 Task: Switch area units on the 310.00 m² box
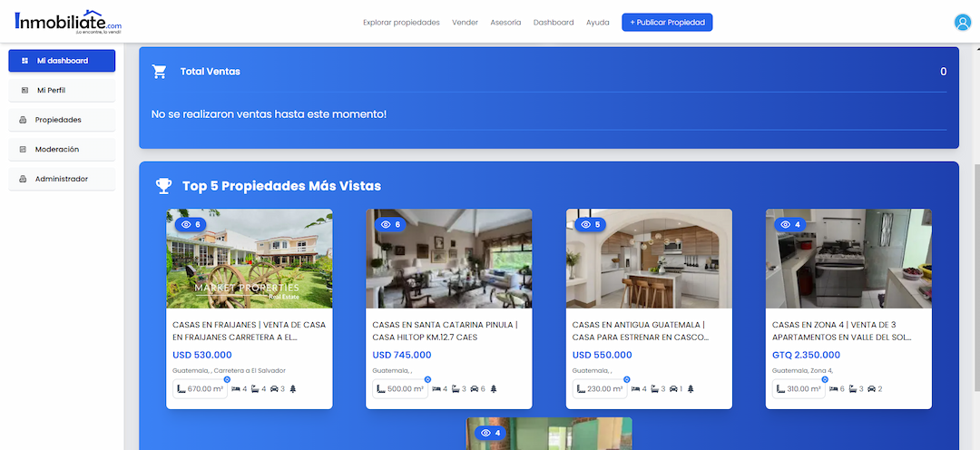(x=825, y=379)
